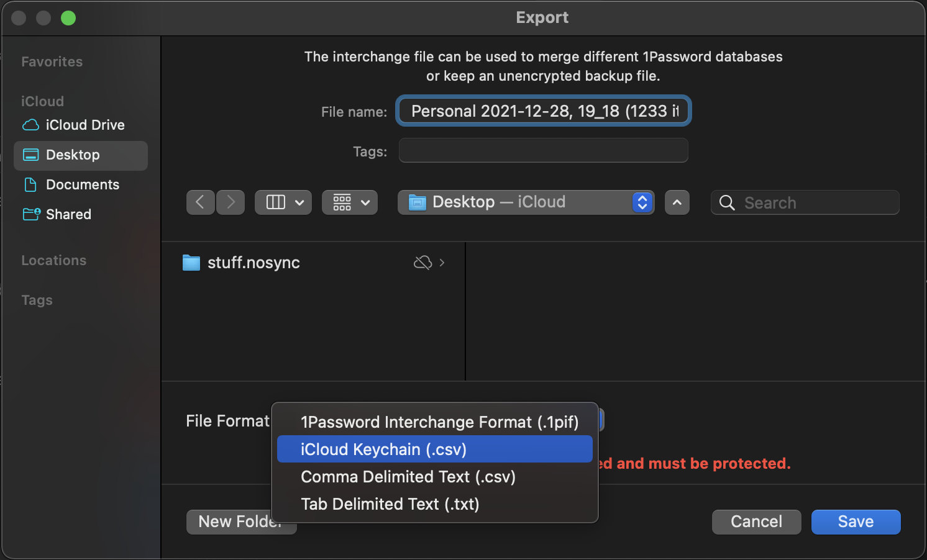Viewport: 927px width, 560px height.
Task: Click the cloud-slash not-synced icon
Action: click(422, 263)
